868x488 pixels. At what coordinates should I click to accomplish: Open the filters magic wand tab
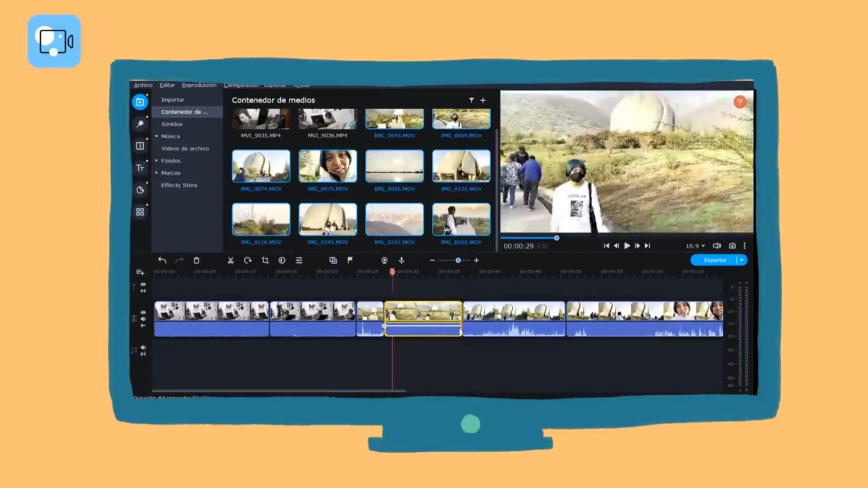tap(140, 124)
